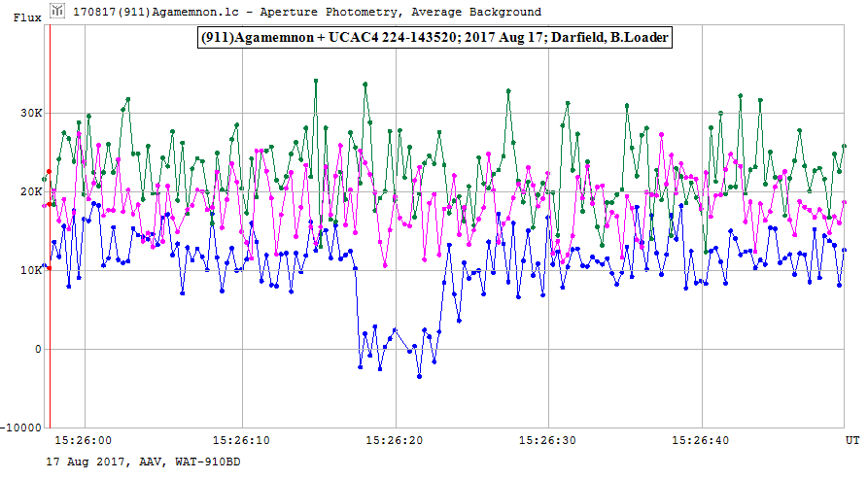This screenshot has width=868, height=479.
Task: Click the light curve file icon at top
Action: coord(57,11)
